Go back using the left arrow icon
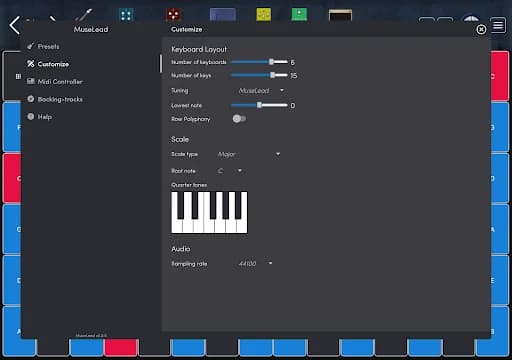 click(x=15, y=25)
